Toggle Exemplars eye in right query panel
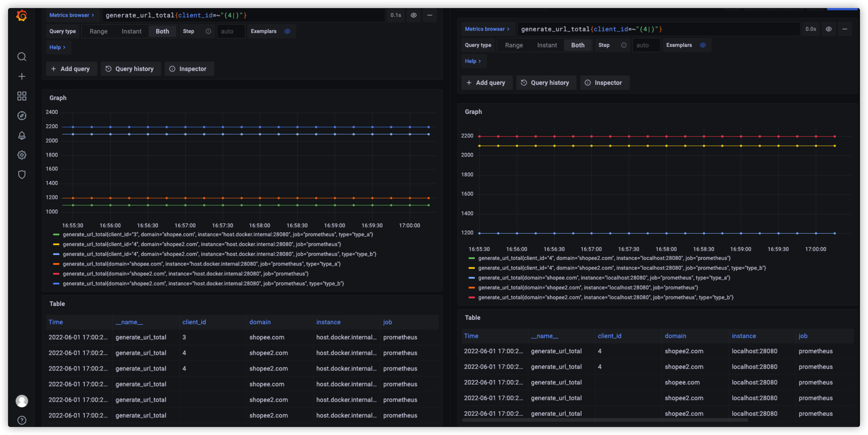 703,45
